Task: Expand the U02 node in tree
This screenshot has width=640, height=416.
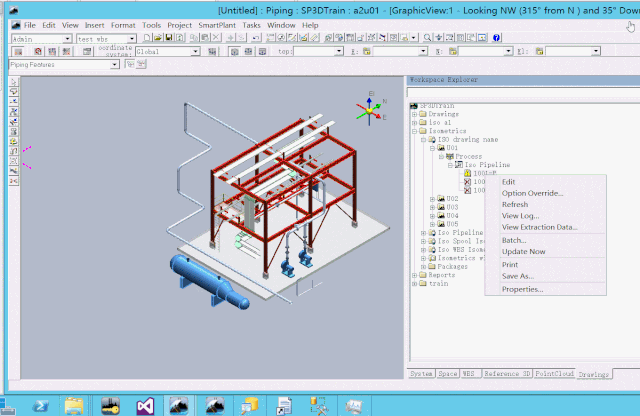Action: 432,199
